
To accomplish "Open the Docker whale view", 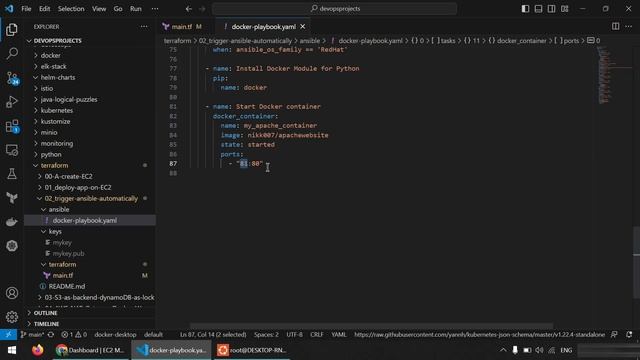I will tap(12, 222).
